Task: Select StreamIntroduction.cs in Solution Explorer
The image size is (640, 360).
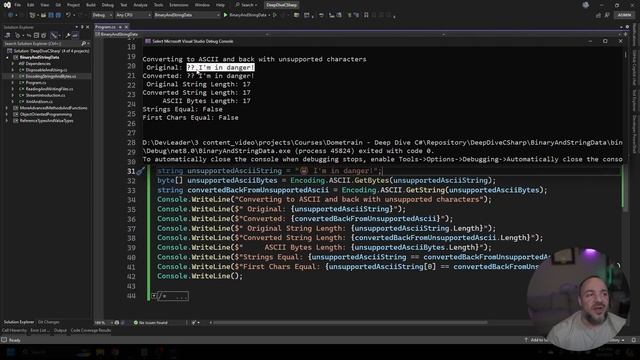Action: pyautogui.click(x=44, y=96)
